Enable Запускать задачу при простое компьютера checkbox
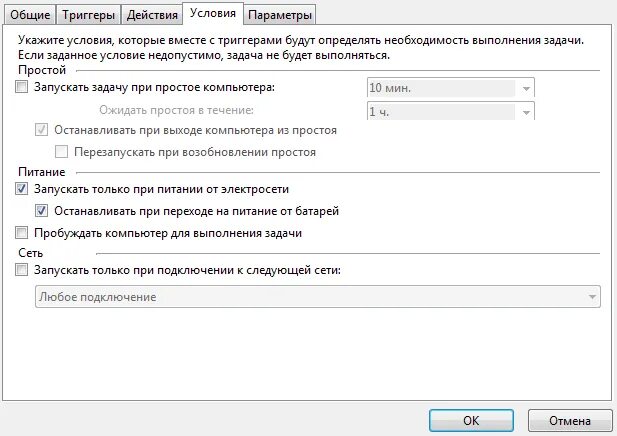Viewport: 617px width, 436px height. point(22,87)
